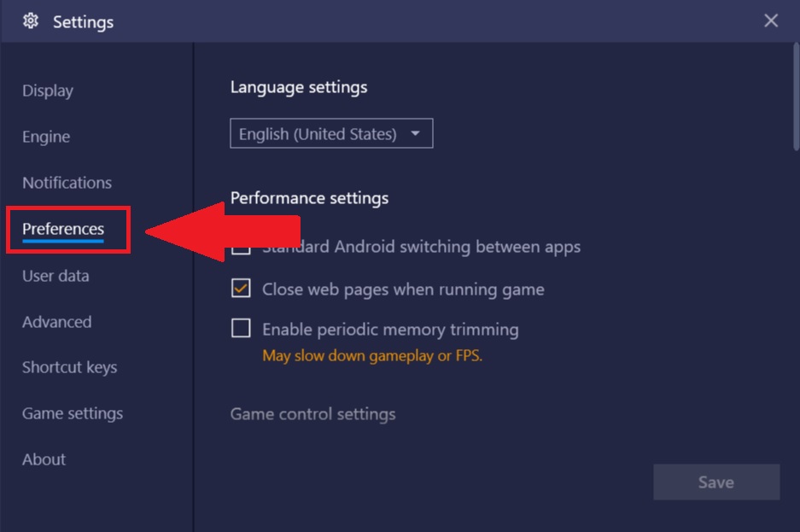Screen dimensions: 800x532
Task: Go to the Notifications section
Action: 67,183
